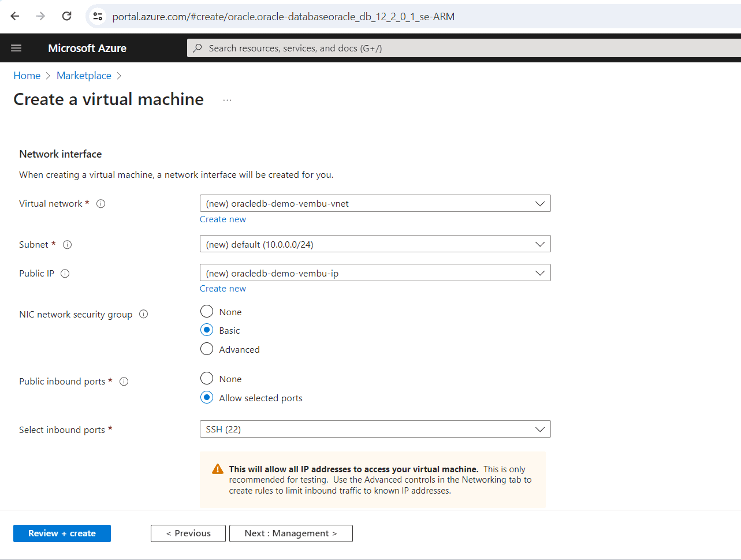Go to Marketplace breadcrumb
741x560 pixels.
tap(84, 76)
